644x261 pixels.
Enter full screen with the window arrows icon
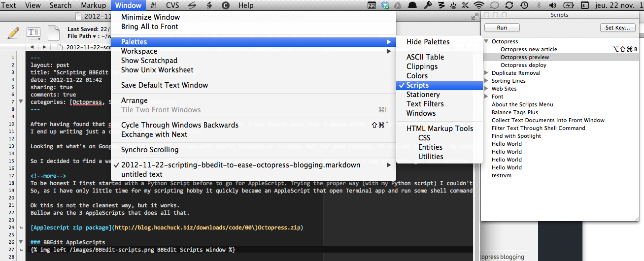[x=475, y=17]
